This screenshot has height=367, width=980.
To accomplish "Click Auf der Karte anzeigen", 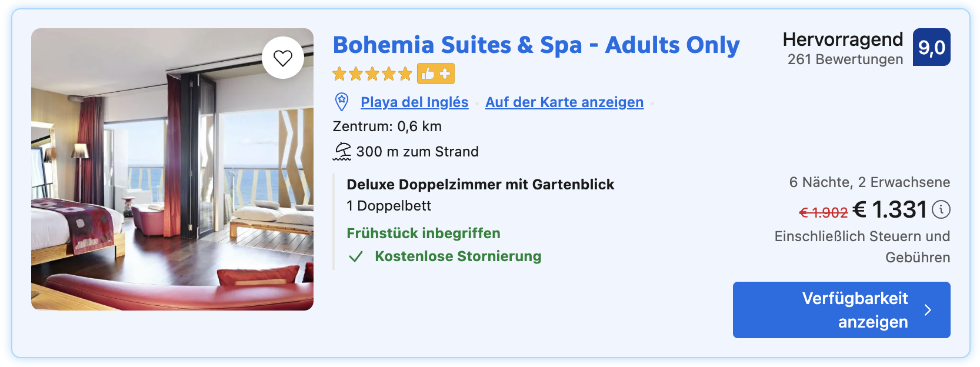I will point(564,102).
